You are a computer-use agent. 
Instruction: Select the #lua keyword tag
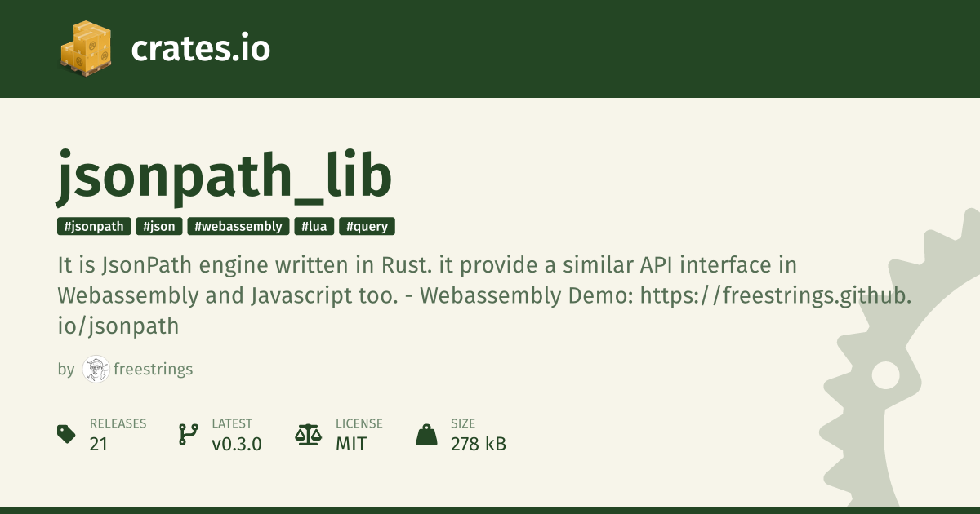point(314,227)
